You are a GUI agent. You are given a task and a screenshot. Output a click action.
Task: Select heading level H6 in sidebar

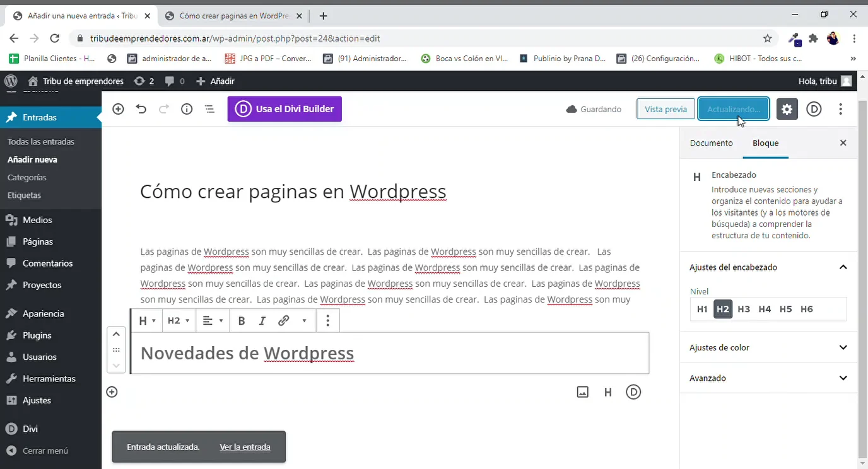(x=806, y=309)
